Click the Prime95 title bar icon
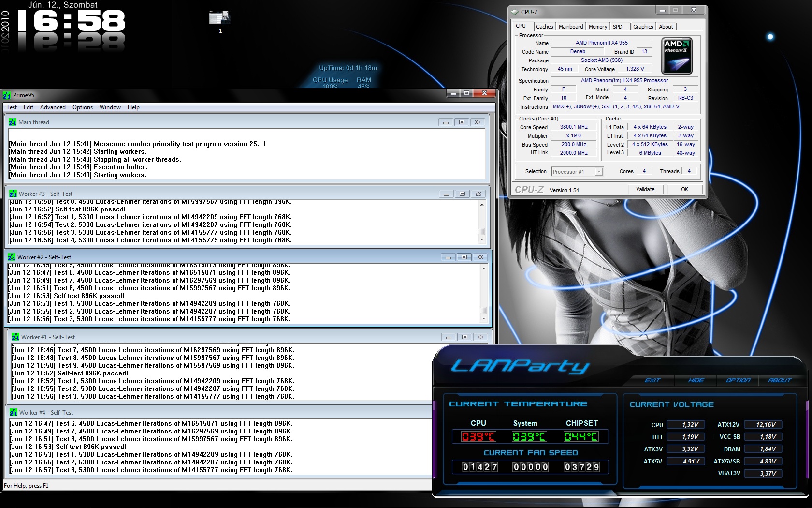Image resolution: width=812 pixels, height=508 pixels. click(7, 95)
